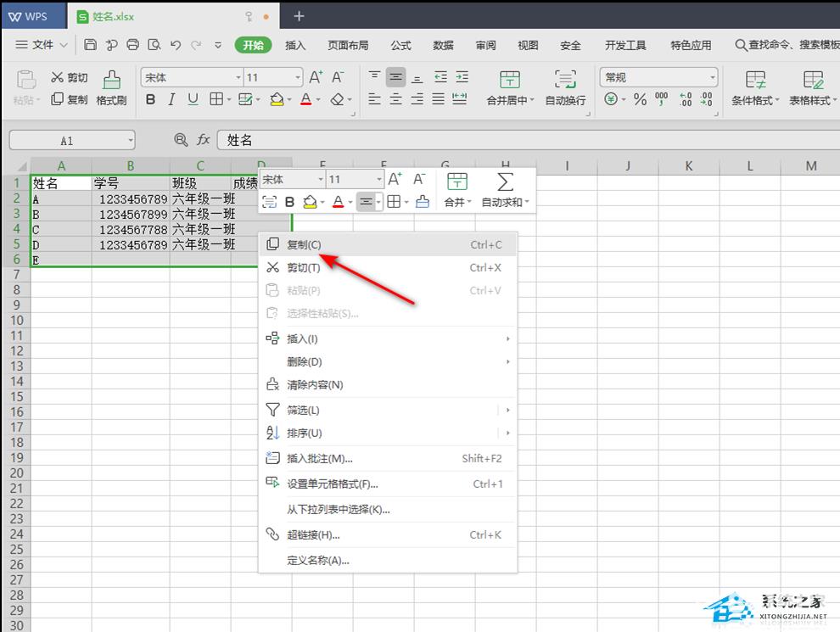Image resolution: width=840 pixels, height=632 pixels.
Task: Toggle ribbon align left button
Action: click(x=374, y=99)
